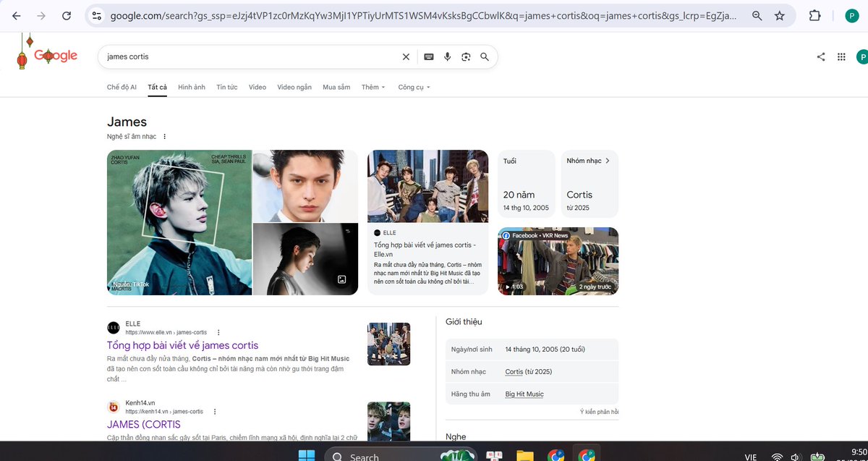Share this search result page
The image size is (868, 461).
[x=821, y=56]
